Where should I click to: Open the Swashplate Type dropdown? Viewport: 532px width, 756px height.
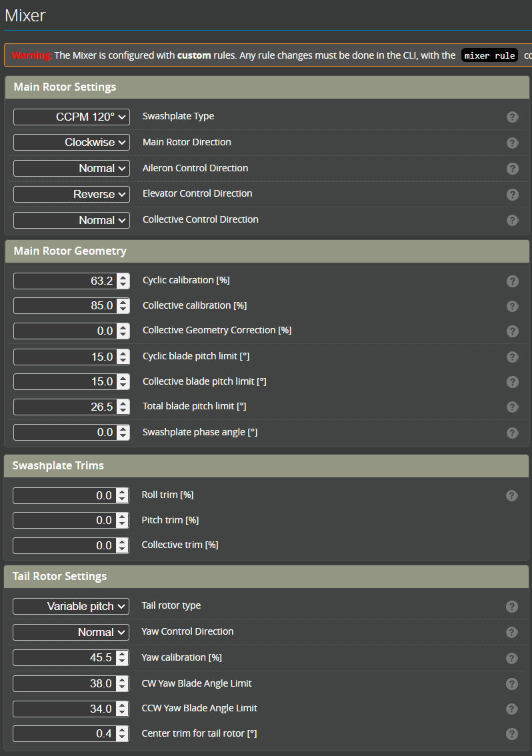(71, 117)
